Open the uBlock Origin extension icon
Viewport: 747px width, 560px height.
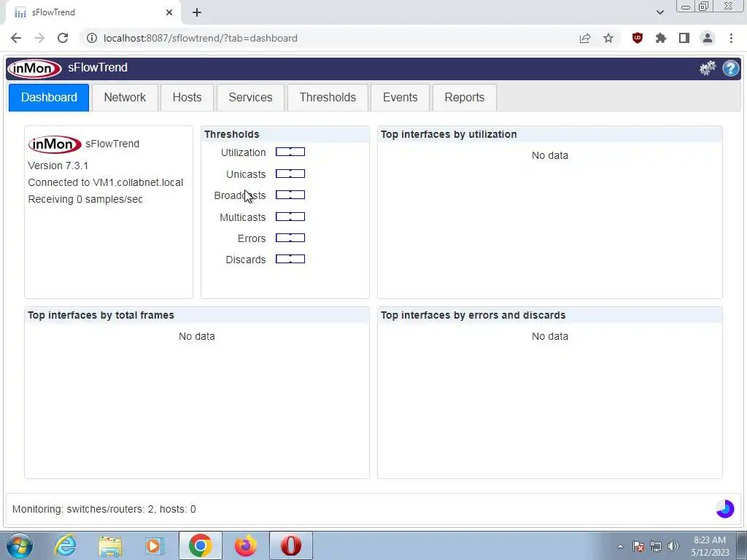[638, 38]
